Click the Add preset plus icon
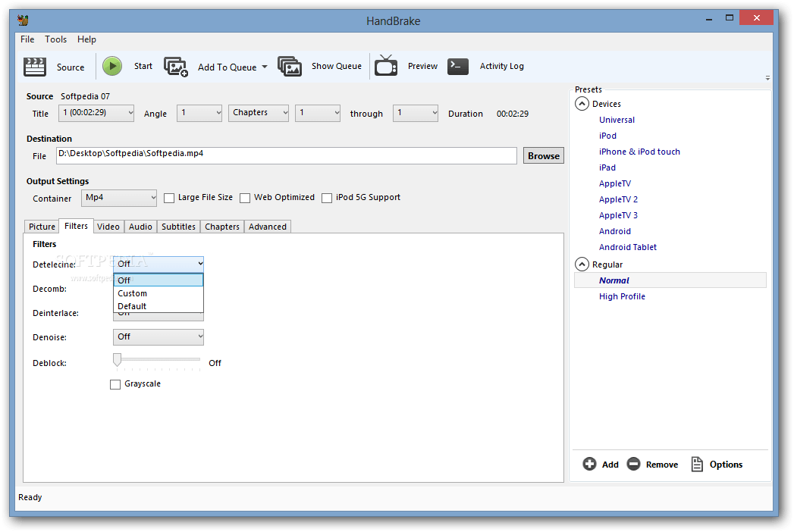The height and width of the screenshot is (532, 794). (588, 464)
